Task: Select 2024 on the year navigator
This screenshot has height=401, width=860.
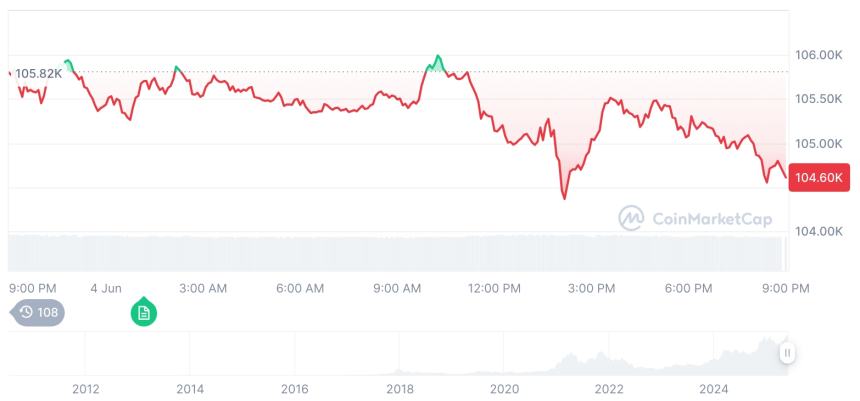Action: (x=713, y=388)
